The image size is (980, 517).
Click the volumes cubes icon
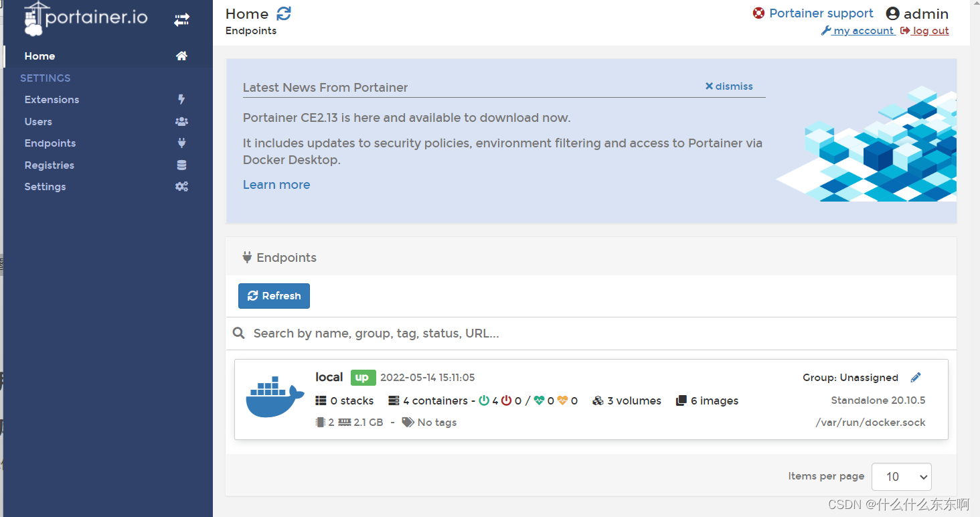point(598,401)
